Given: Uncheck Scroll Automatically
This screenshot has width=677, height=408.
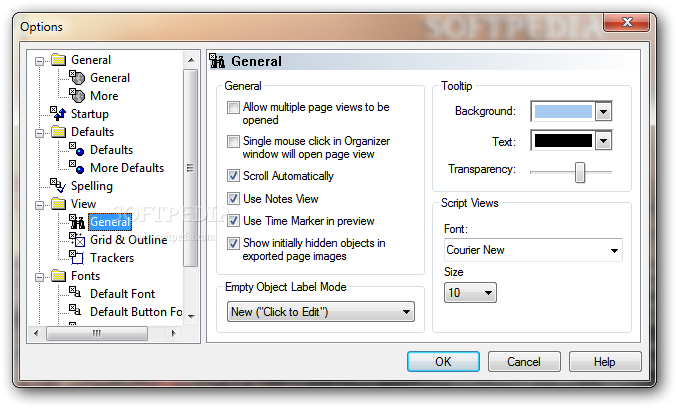Looking at the screenshot, I should (x=233, y=176).
